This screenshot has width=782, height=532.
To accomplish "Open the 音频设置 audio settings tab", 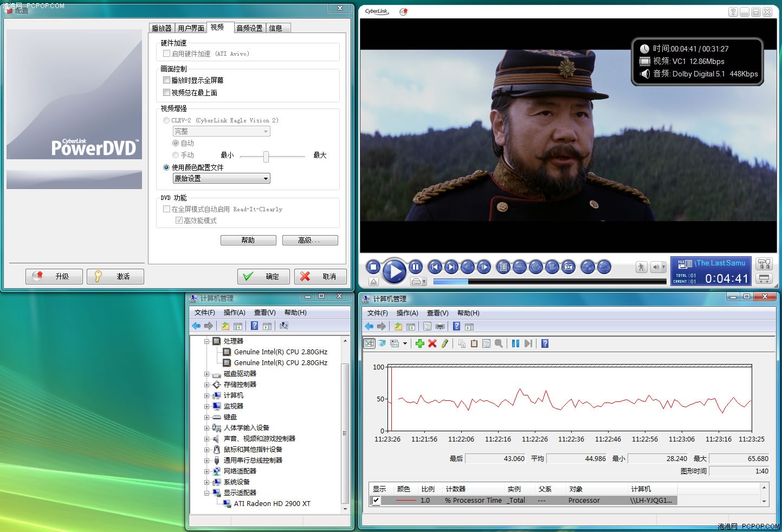I will point(249,28).
